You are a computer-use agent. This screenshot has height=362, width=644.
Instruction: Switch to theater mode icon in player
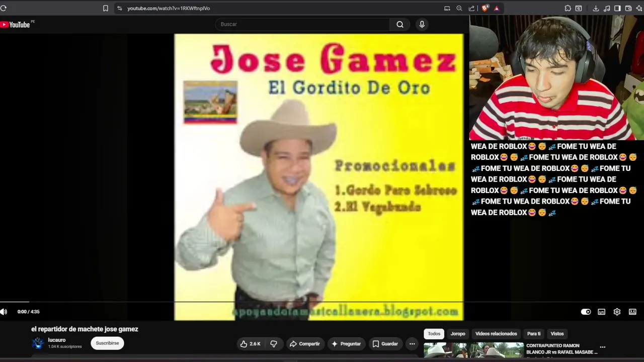click(633, 312)
